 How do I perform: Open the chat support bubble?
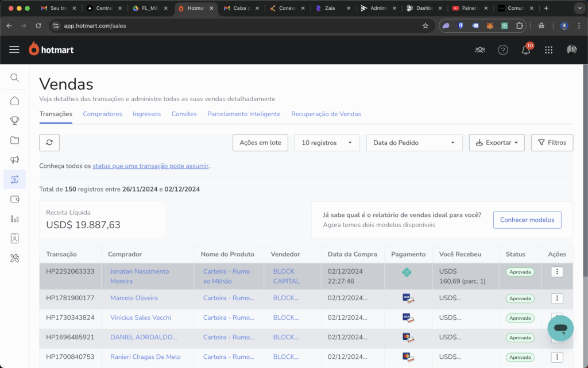[560, 328]
